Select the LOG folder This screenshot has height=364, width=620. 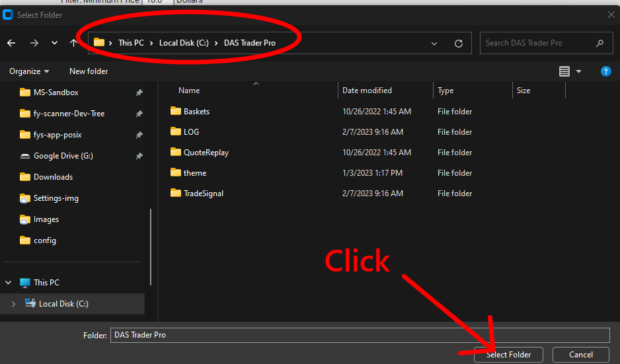coord(191,132)
